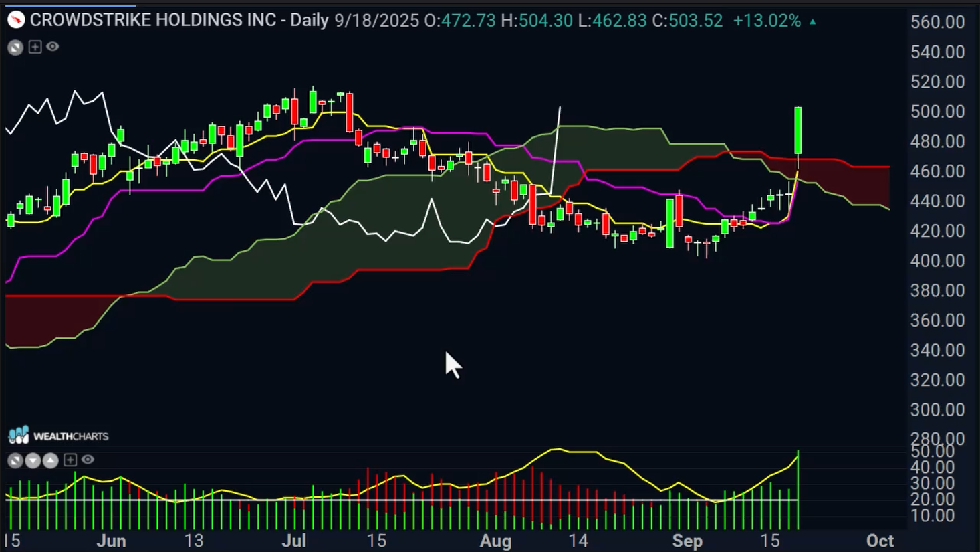Select the Aug label on time axis
The width and height of the screenshot is (980, 552).
pos(495,541)
